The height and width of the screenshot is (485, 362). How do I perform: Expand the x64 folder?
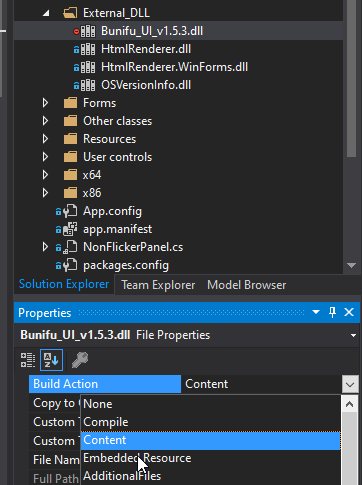pyautogui.click(x=46, y=175)
